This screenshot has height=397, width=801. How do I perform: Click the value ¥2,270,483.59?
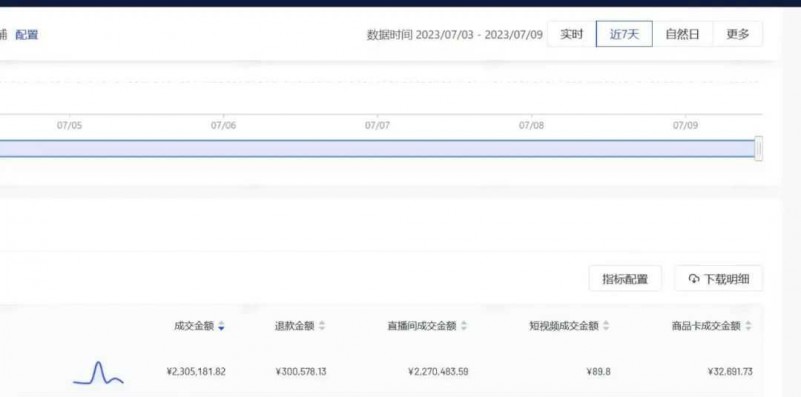click(x=438, y=371)
